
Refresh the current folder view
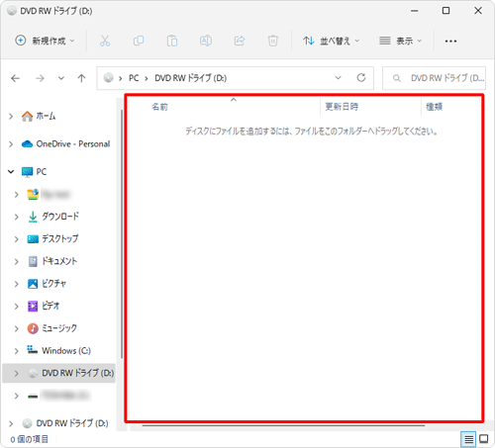(361, 78)
